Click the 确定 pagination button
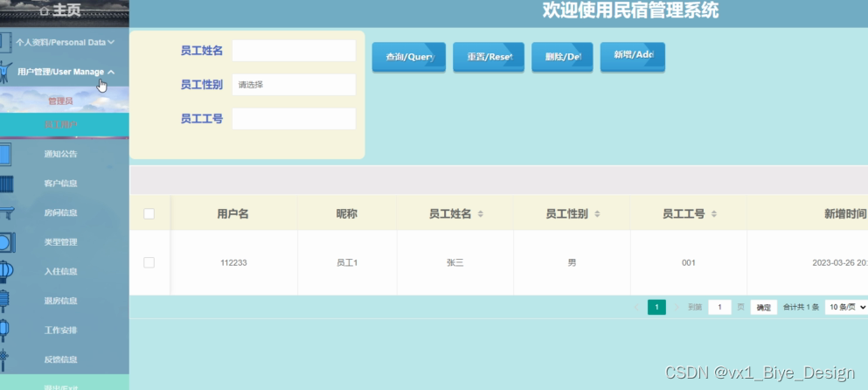Image resolution: width=868 pixels, height=390 pixels. pos(764,308)
